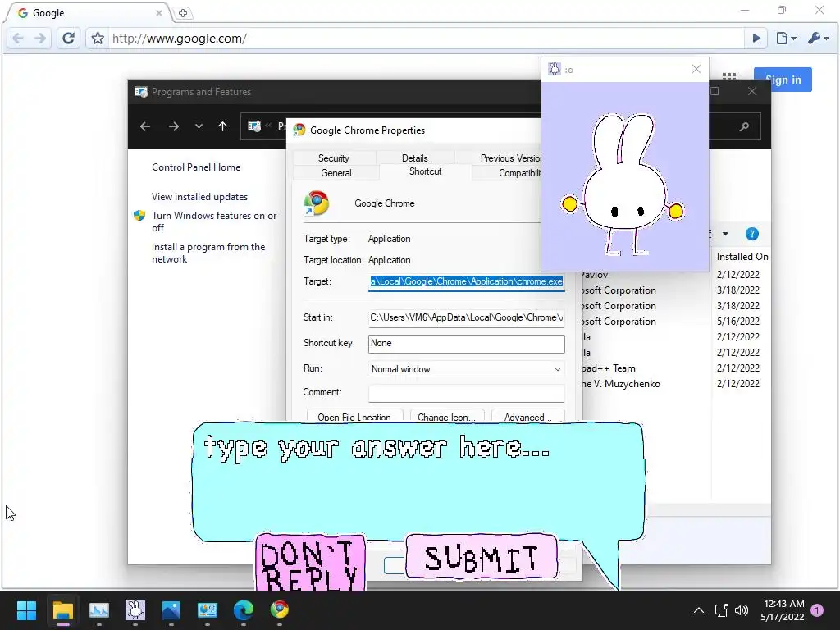Click the Shortcut key field
This screenshot has height=630, width=840.
[466, 344]
